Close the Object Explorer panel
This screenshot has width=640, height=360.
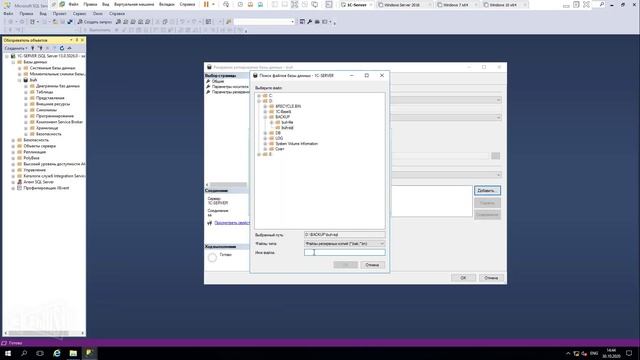tap(82, 40)
